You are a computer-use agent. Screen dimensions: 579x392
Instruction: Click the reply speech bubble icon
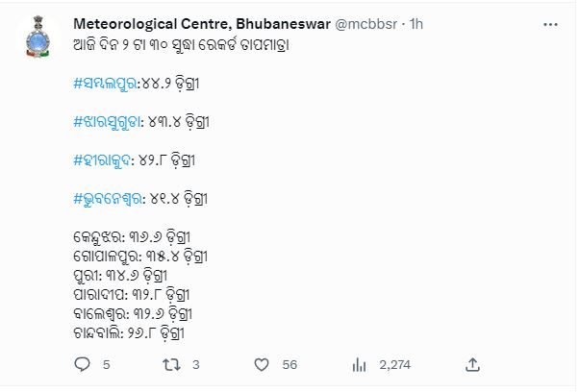(x=82, y=364)
